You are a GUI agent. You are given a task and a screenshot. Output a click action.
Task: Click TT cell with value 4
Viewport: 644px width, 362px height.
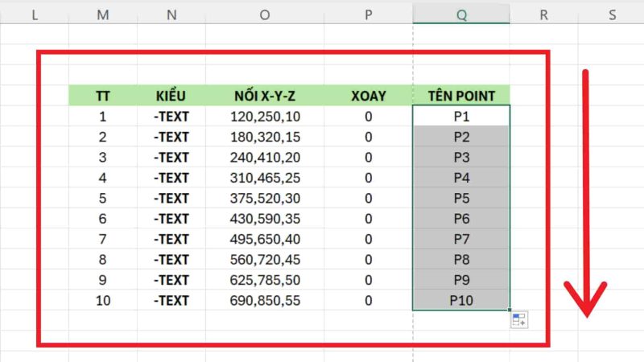click(x=103, y=178)
